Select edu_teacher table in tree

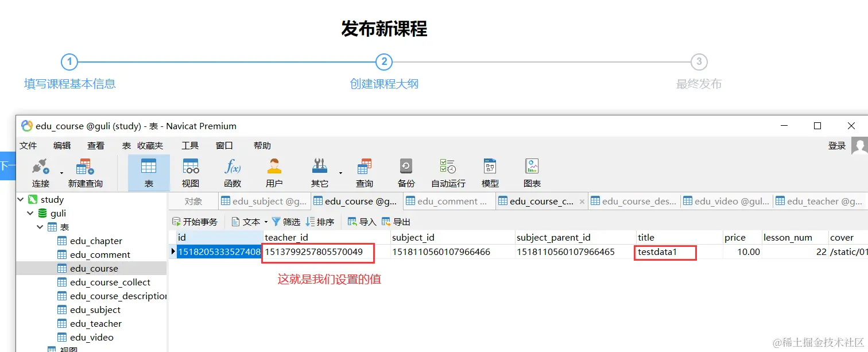click(90, 323)
